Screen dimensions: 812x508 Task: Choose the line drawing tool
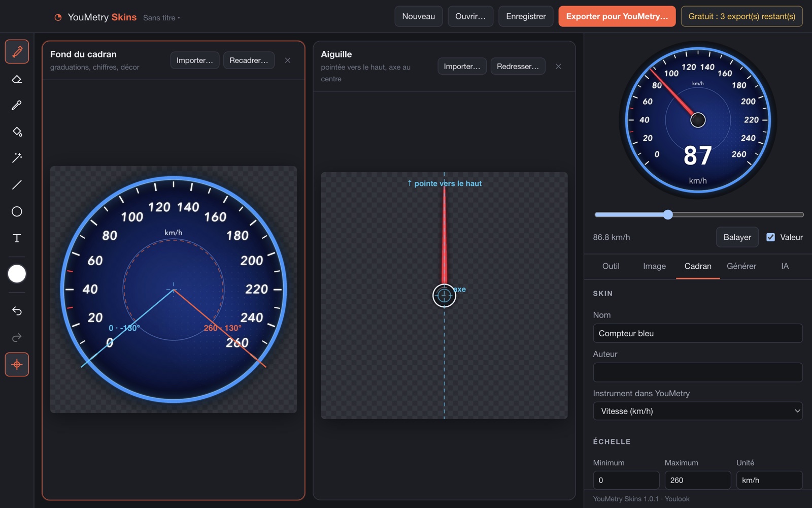[17, 185]
